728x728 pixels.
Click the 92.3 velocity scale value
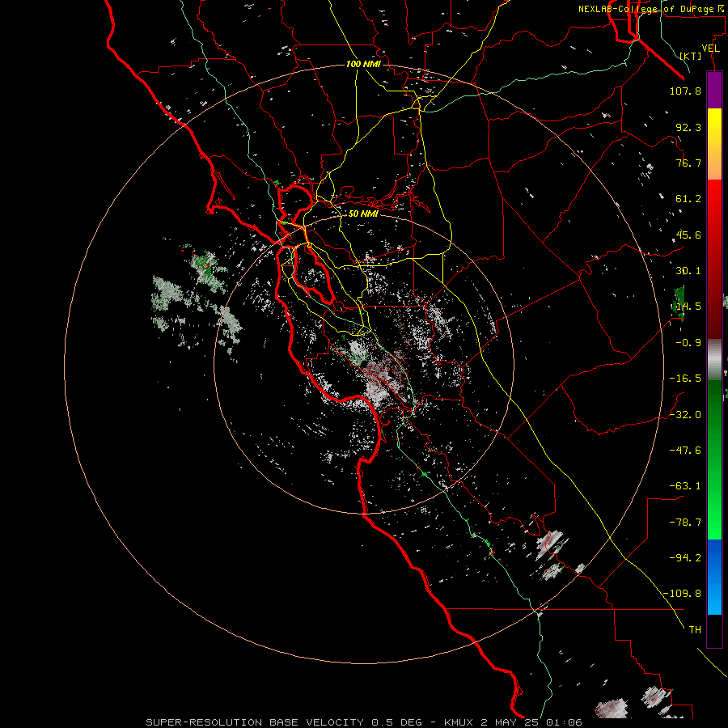688,127
